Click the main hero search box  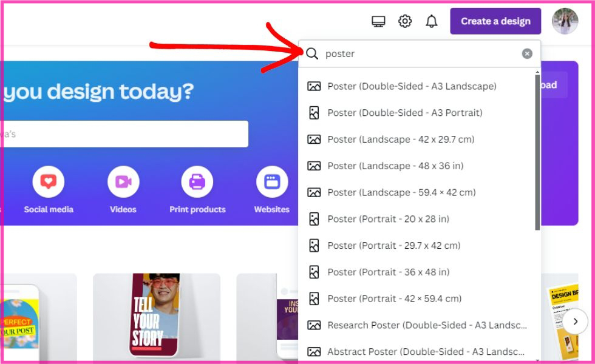click(x=124, y=134)
